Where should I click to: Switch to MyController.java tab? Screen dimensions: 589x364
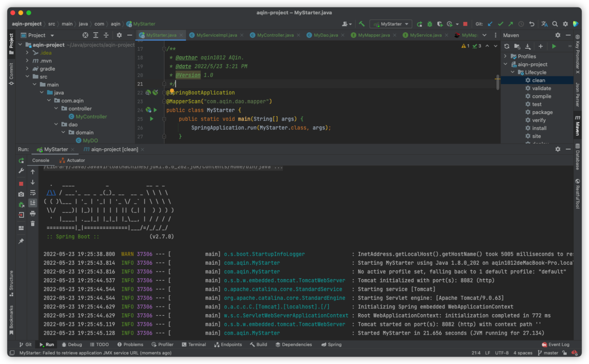coord(275,35)
